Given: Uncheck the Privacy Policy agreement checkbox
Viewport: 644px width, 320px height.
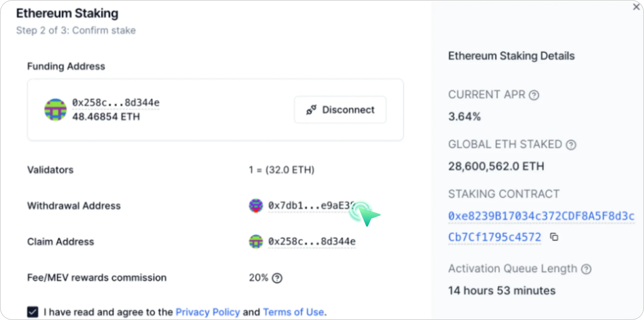Looking at the screenshot, I should pos(33,312).
